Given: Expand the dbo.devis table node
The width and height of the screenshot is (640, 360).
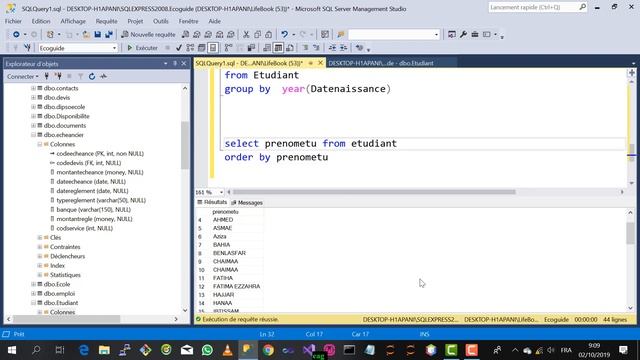Looking at the screenshot, I should [x=33, y=98].
